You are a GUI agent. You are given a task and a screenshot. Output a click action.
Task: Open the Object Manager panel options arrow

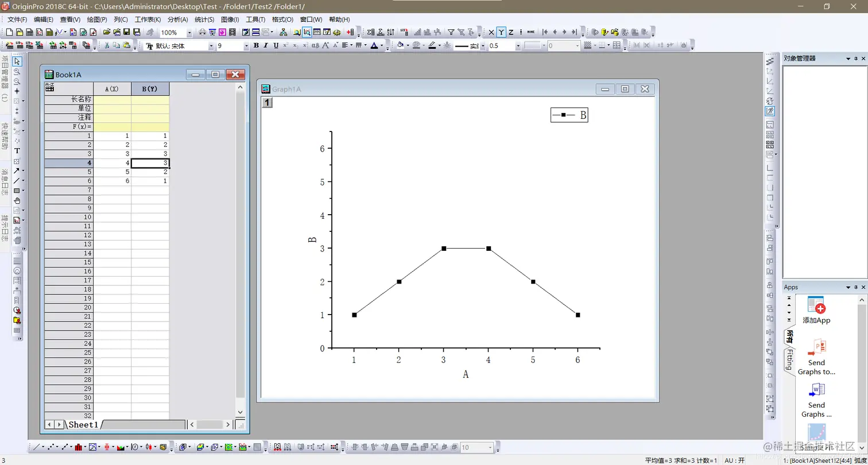point(848,59)
